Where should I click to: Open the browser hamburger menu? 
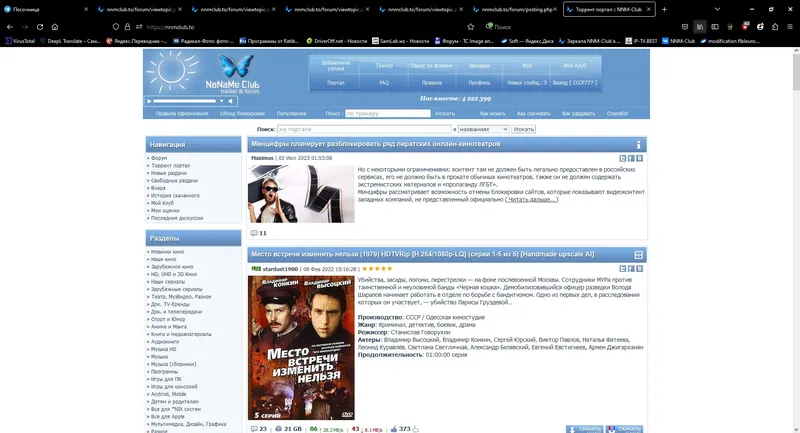click(x=790, y=27)
